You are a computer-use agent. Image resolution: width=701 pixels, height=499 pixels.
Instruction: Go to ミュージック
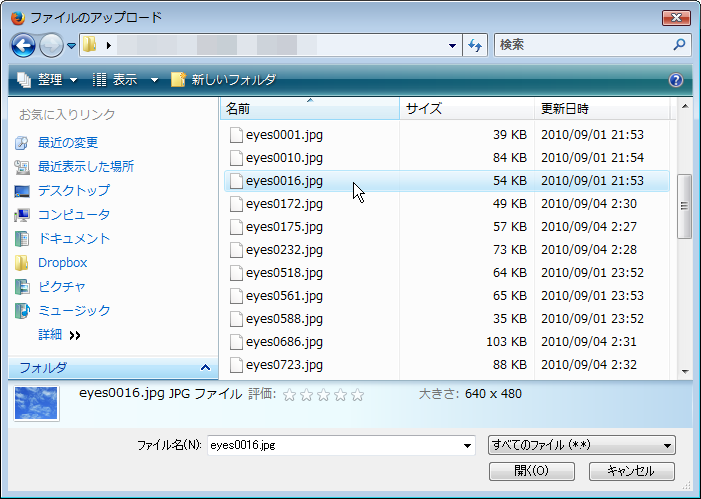coord(74,310)
